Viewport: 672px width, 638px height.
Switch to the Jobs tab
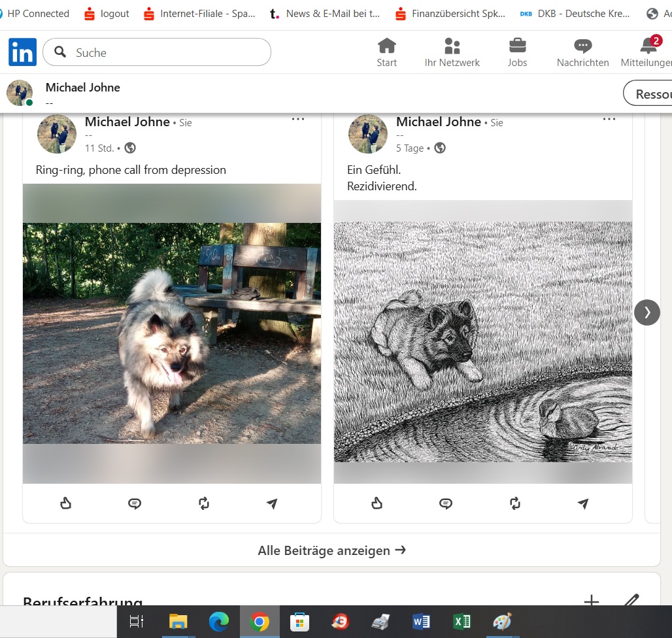[x=517, y=52]
